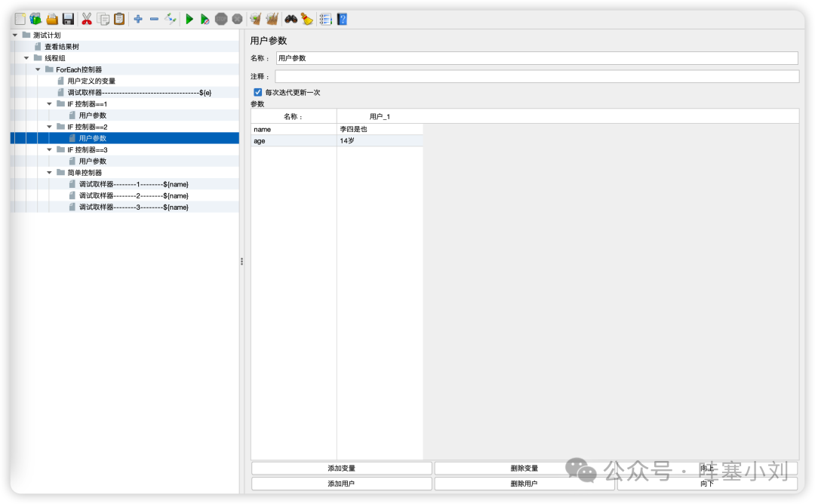The image size is (815, 504).
Task: Click the 添加用户 button
Action: tap(342, 483)
